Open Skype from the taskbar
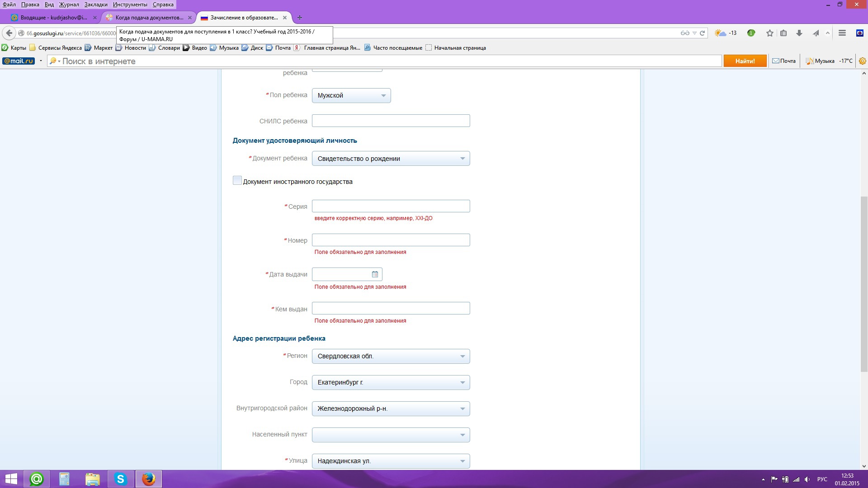Image resolution: width=868 pixels, height=488 pixels. click(121, 479)
